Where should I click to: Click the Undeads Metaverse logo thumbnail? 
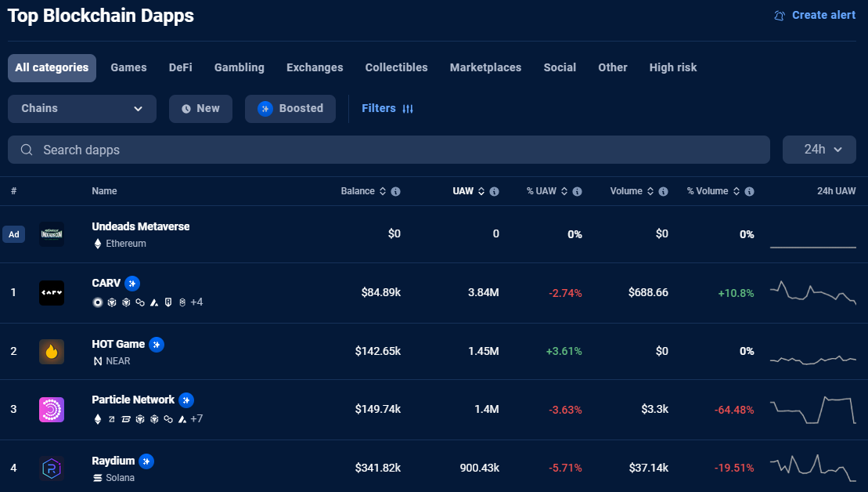tap(52, 233)
